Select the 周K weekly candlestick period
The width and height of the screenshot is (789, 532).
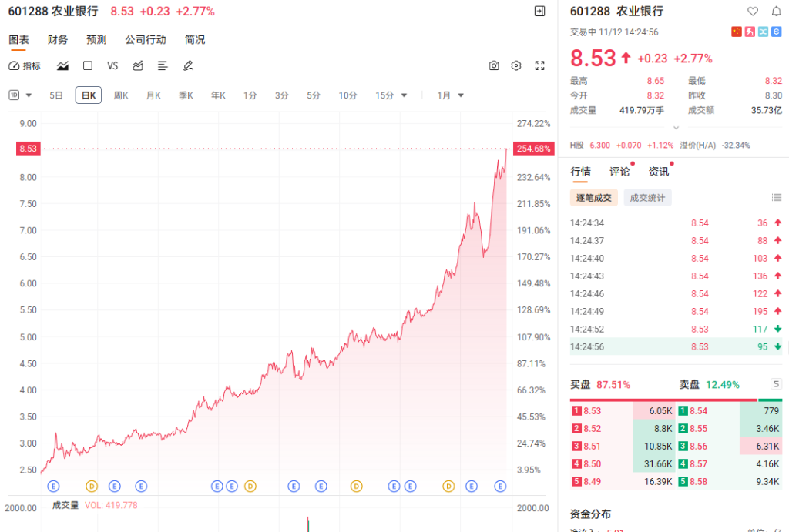(x=121, y=95)
